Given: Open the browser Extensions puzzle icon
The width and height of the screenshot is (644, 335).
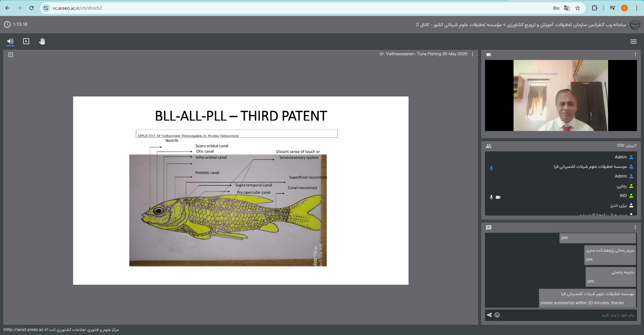Looking at the screenshot, I should click(594, 8).
